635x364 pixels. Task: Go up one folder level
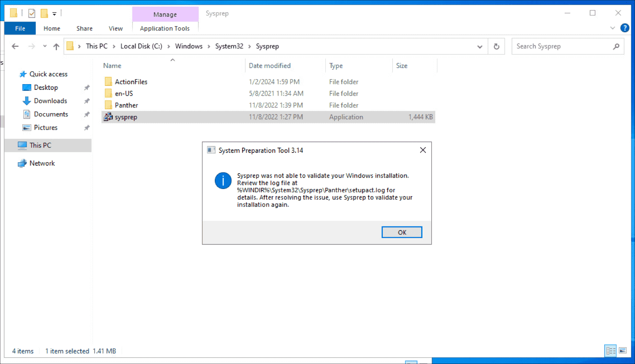(x=56, y=46)
